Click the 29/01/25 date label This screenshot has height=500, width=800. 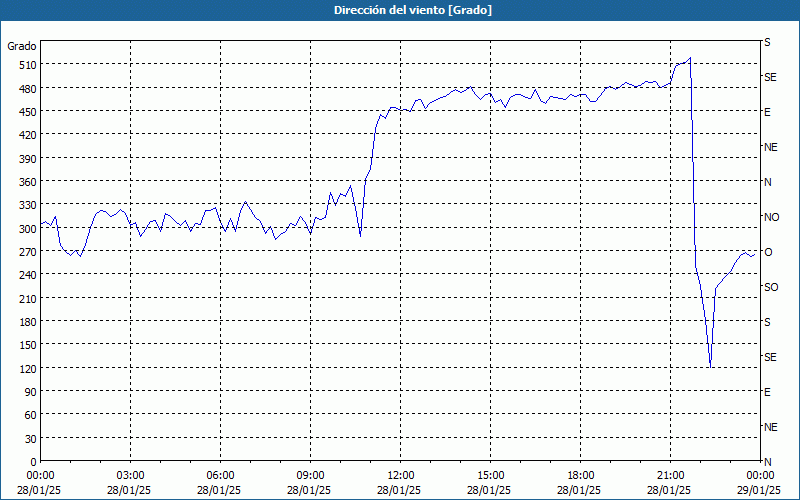pyautogui.click(x=760, y=490)
